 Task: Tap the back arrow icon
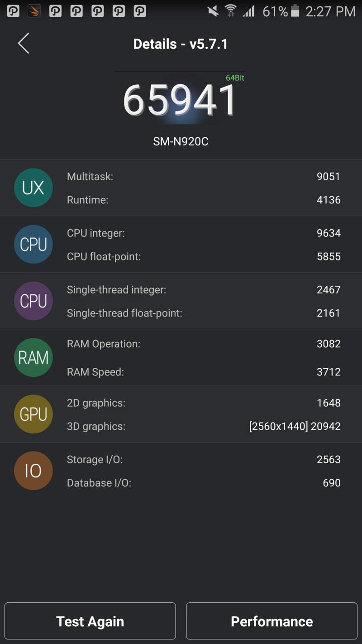point(24,43)
